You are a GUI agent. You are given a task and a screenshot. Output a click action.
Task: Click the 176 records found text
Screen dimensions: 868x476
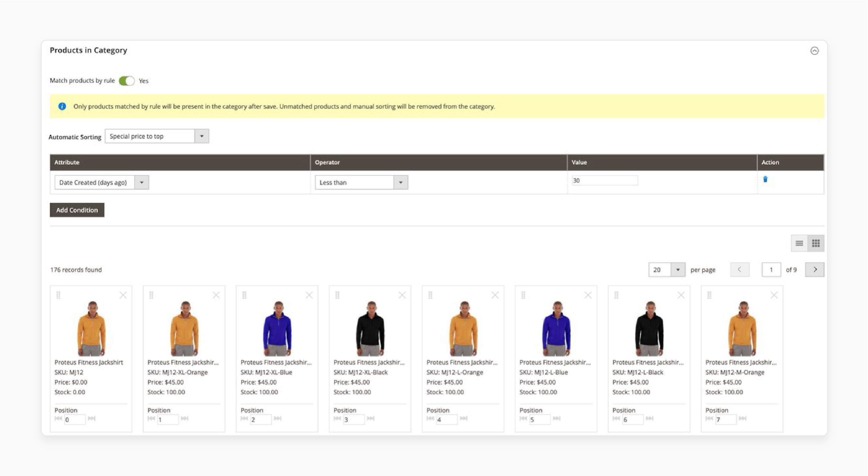coord(76,270)
